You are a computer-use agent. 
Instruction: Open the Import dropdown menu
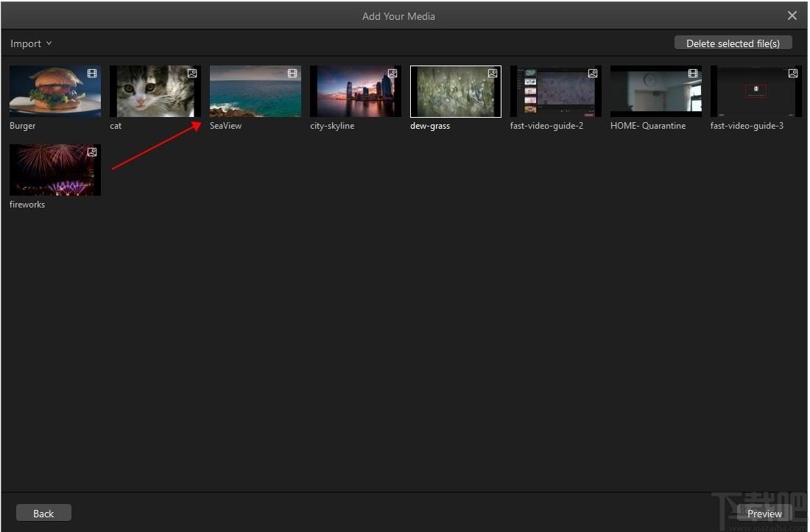coord(31,43)
